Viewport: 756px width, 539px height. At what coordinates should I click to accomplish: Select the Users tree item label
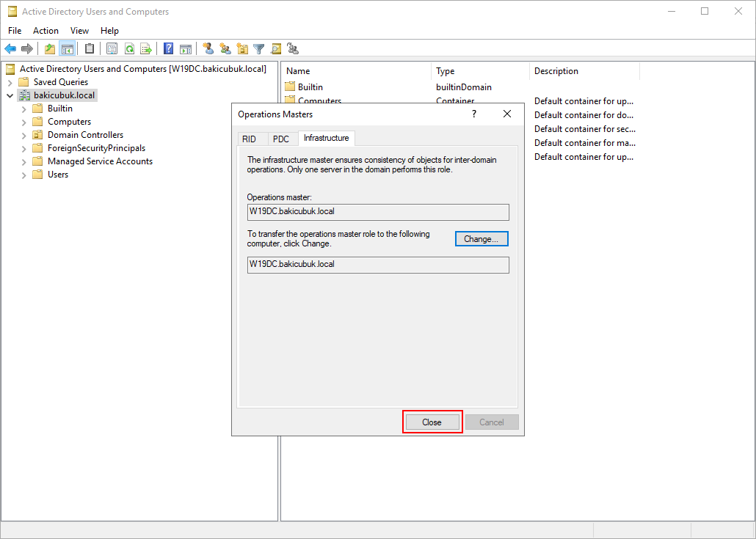tap(58, 175)
